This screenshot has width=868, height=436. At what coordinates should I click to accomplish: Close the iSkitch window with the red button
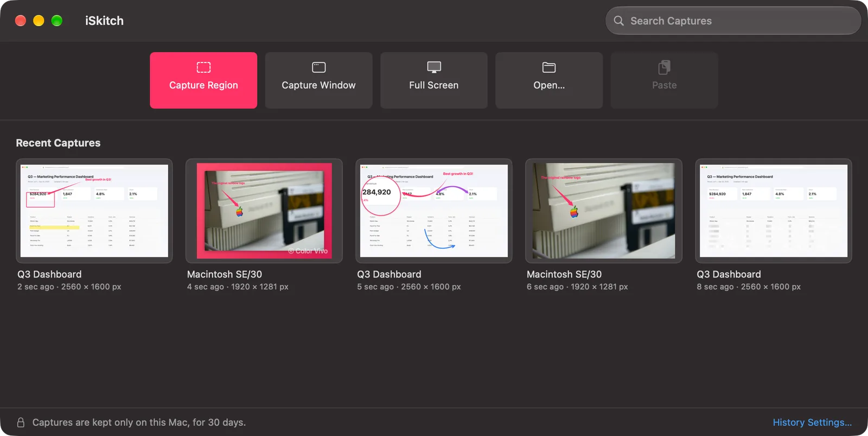point(21,21)
